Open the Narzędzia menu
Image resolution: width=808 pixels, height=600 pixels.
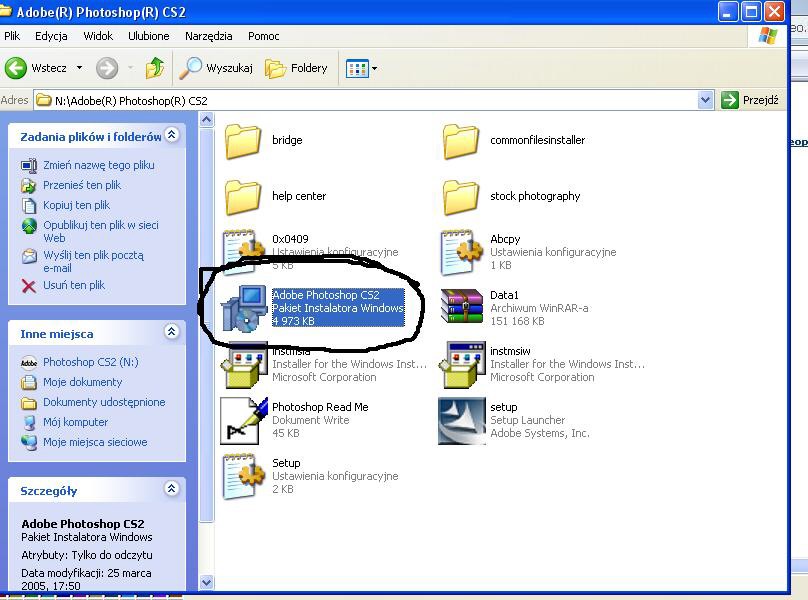tap(209, 36)
